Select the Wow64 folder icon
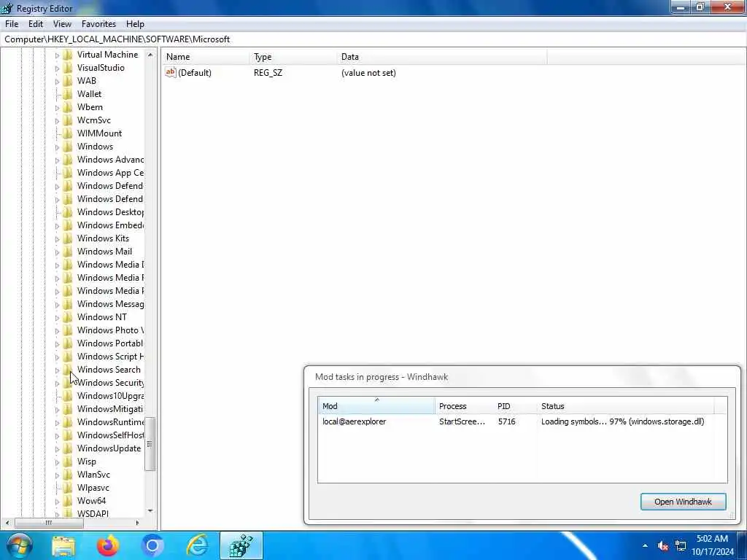The height and width of the screenshot is (560, 747). (x=68, y=501)
